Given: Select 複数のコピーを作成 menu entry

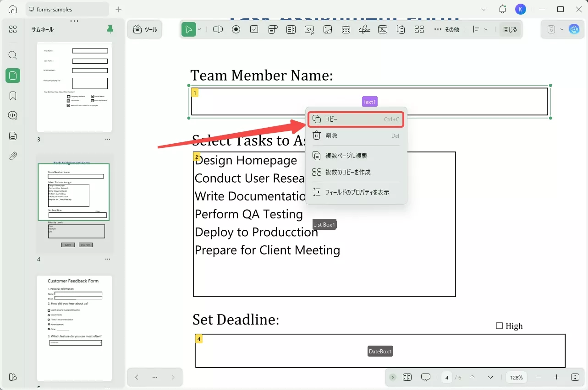Looking at the screenshot, I should (x=356, y=172).
